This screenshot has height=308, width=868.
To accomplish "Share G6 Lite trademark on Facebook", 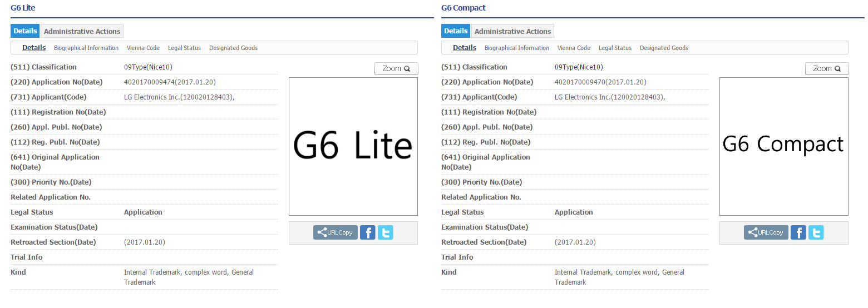I will [367, 232].
